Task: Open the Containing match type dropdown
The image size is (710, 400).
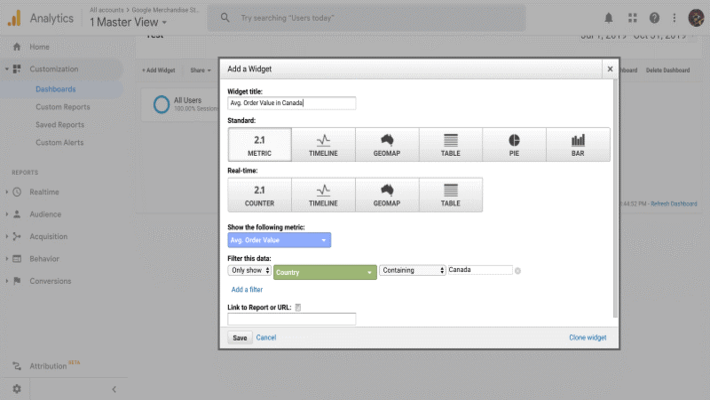Action: pos(411,270)
